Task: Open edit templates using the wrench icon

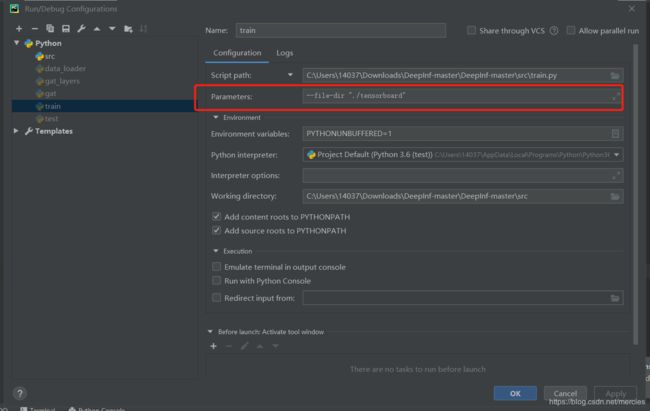Action: (x=82, y=29)
